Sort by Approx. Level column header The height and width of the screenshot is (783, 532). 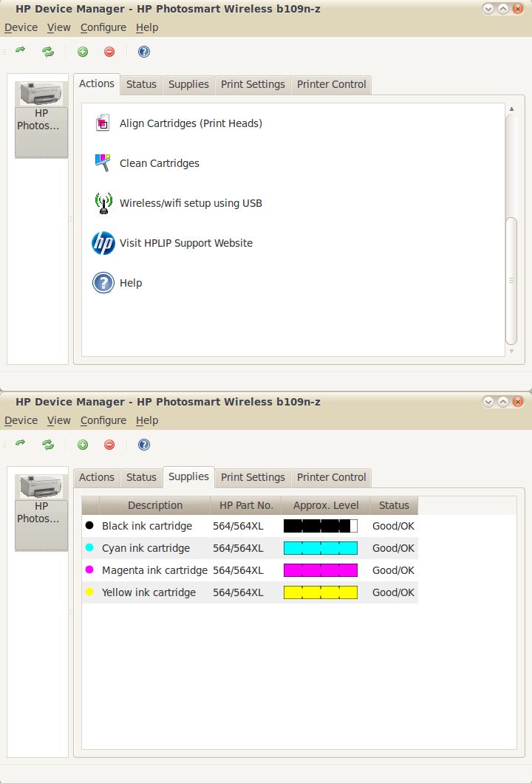tap(326, 505)
